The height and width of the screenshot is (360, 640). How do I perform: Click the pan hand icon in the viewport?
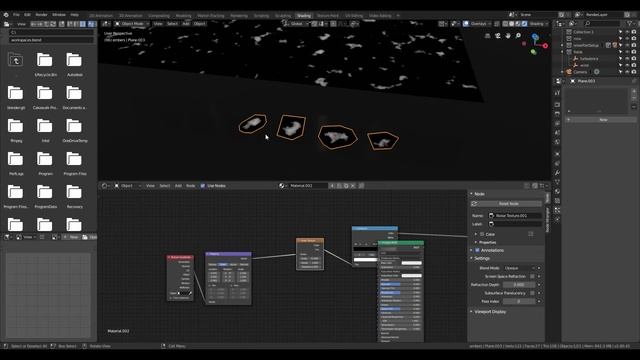508,36
